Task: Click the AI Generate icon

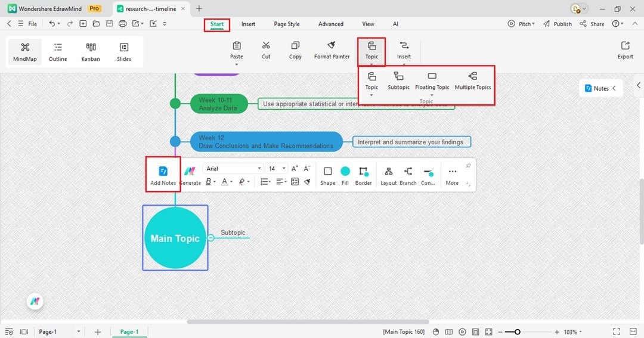Action: 190,171
